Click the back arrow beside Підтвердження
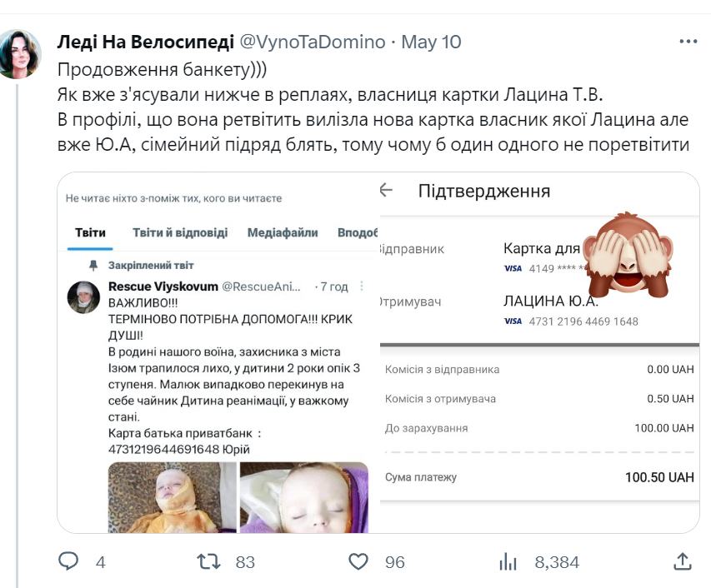 [386, 191]
